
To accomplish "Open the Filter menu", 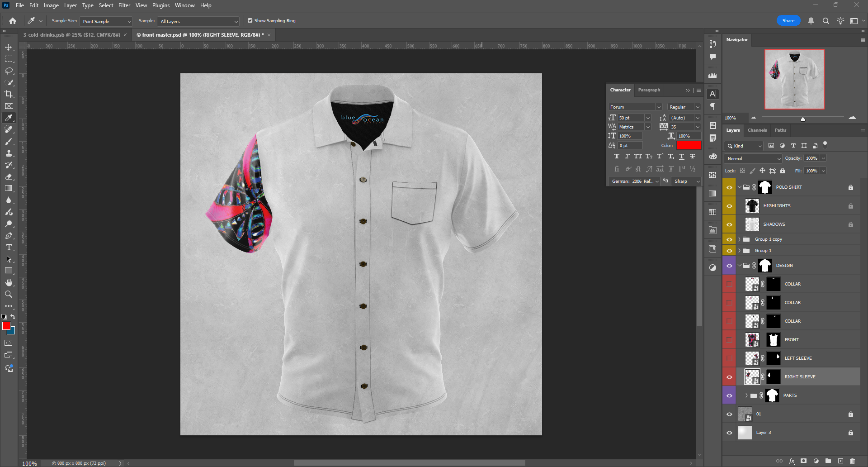I will 124,5.
